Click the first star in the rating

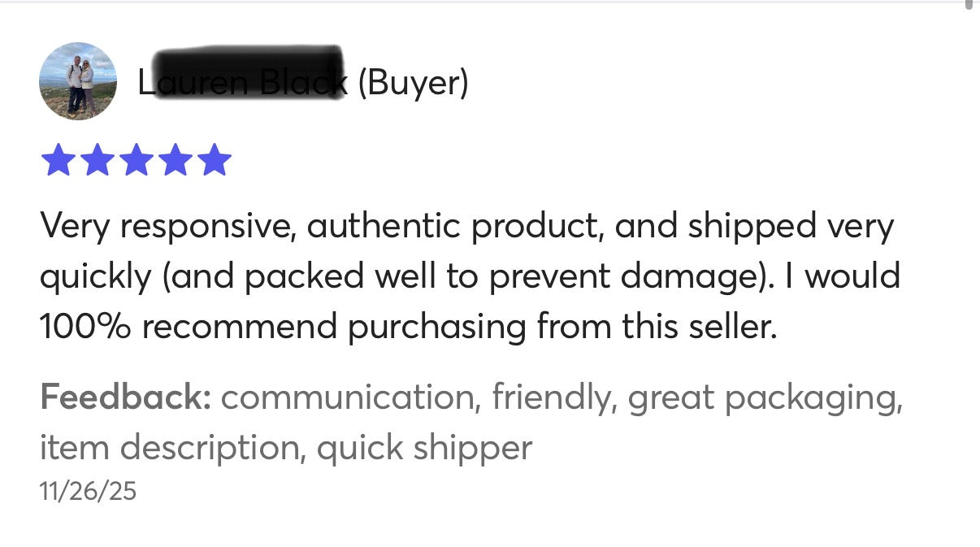[57, 160]
